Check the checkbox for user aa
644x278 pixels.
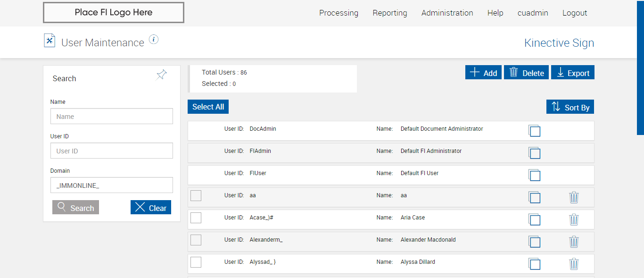196,195
